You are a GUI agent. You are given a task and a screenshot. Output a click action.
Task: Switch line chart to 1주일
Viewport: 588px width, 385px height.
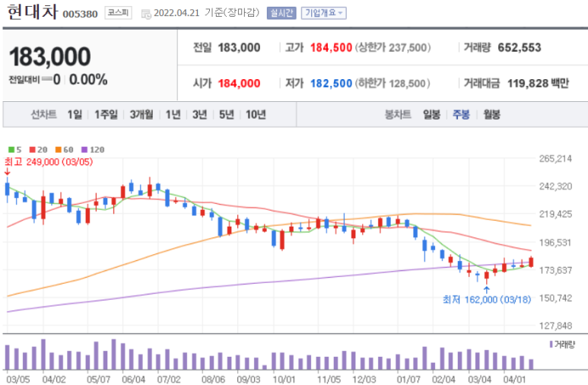106,115
